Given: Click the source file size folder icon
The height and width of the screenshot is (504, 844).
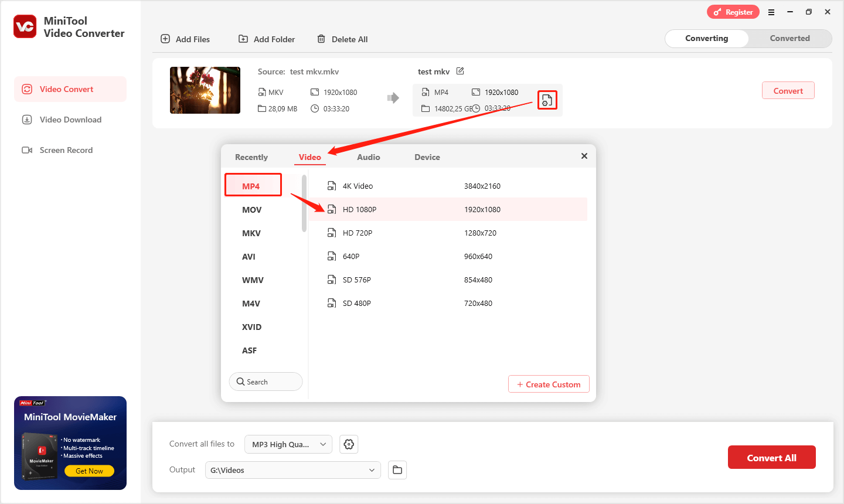Looking at the screenshot, I should (262, 108).
